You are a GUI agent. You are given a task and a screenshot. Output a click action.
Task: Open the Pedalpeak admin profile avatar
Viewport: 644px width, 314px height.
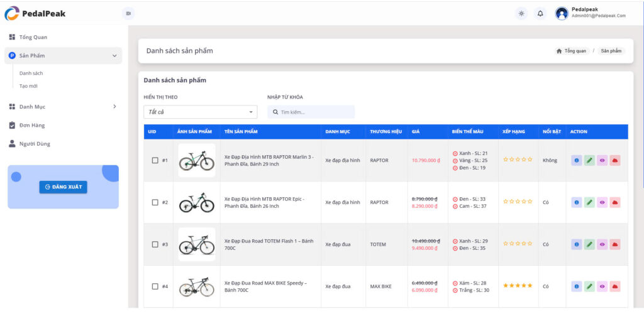pyautogui.click(x=562, y=14)
